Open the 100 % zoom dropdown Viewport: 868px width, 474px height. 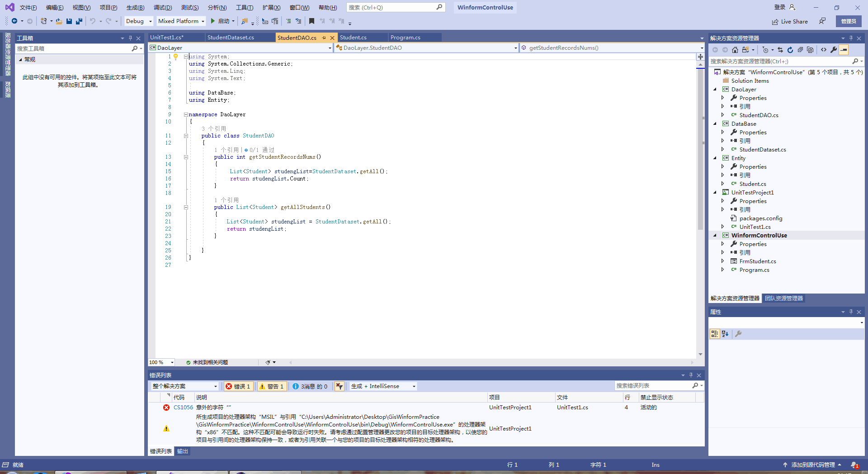pyautogui.click(x=161, y=362)
